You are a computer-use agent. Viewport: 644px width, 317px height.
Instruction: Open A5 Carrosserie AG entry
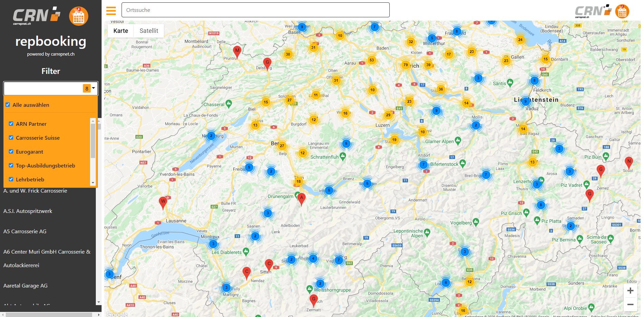pyautogui.click(x=25, y=232)
